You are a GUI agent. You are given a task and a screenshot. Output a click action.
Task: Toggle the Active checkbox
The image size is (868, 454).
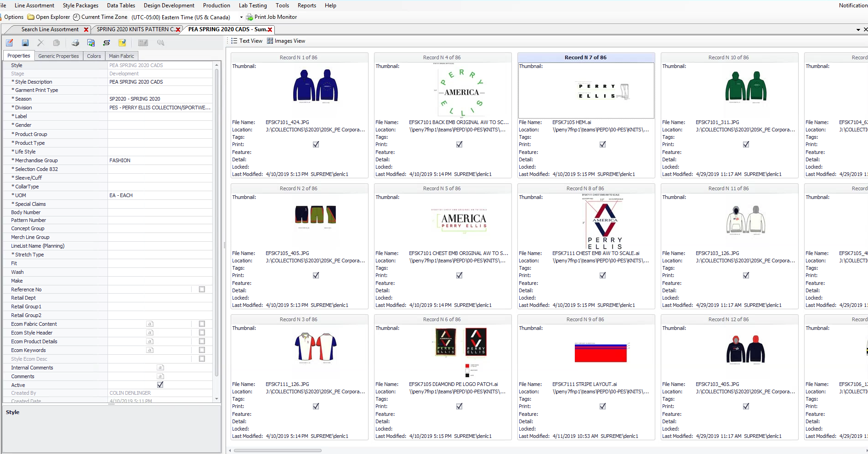160,385
